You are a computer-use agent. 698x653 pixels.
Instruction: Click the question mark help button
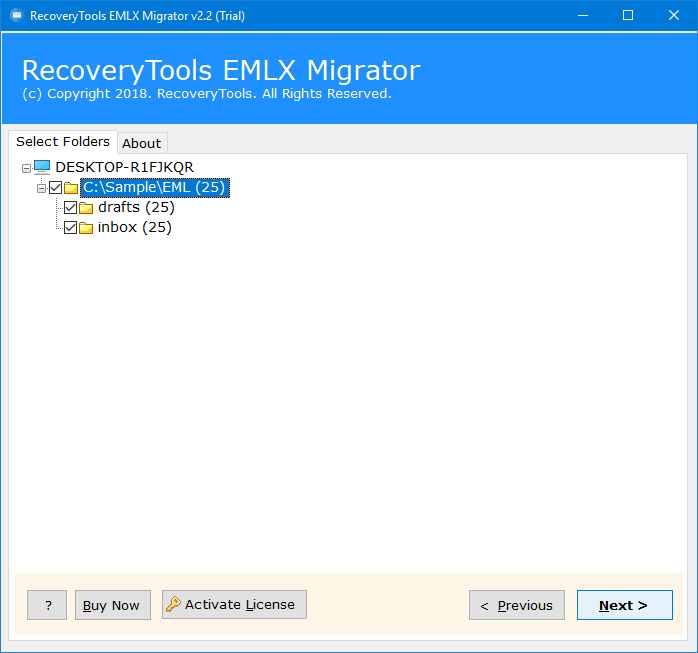pos(47,605)
